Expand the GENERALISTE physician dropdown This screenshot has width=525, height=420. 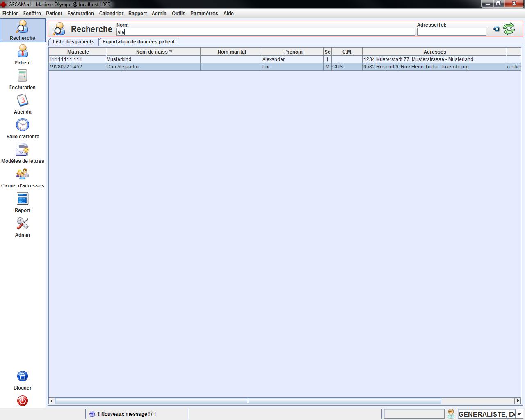tap(519, 414)
